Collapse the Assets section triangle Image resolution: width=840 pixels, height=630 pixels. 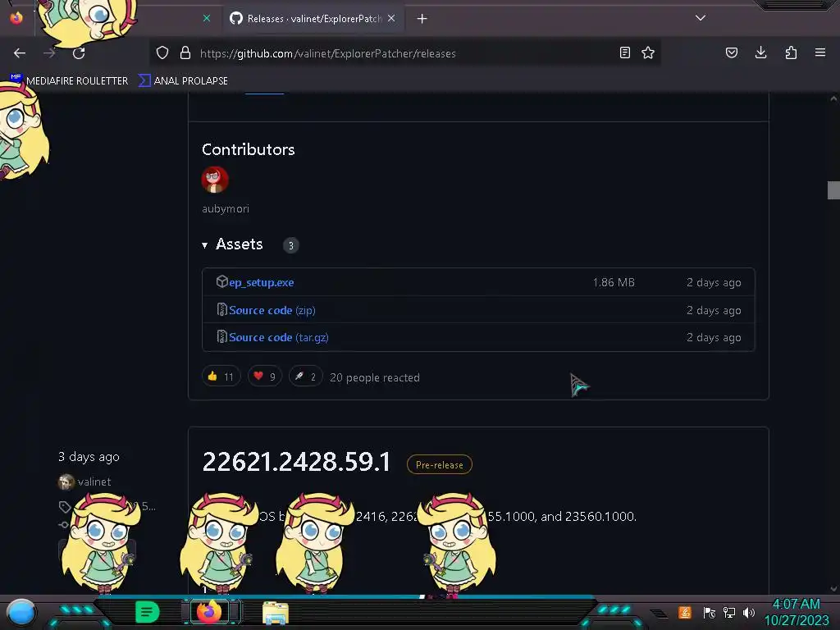[204, 245]
